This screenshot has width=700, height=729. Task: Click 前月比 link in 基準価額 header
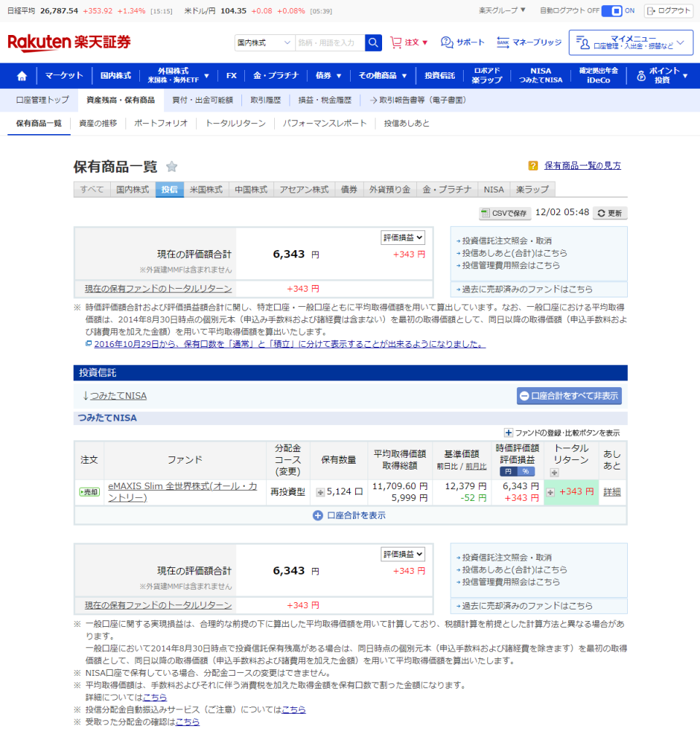point(476,467)
